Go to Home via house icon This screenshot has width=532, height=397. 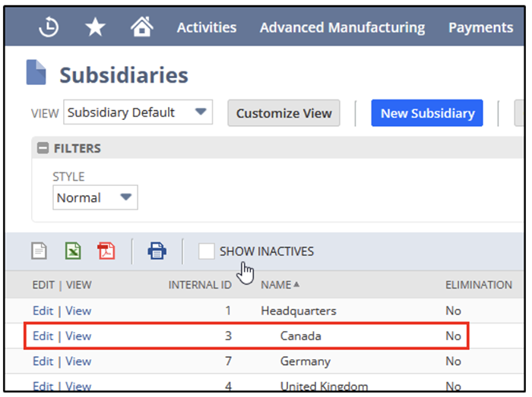coord(141,27)
